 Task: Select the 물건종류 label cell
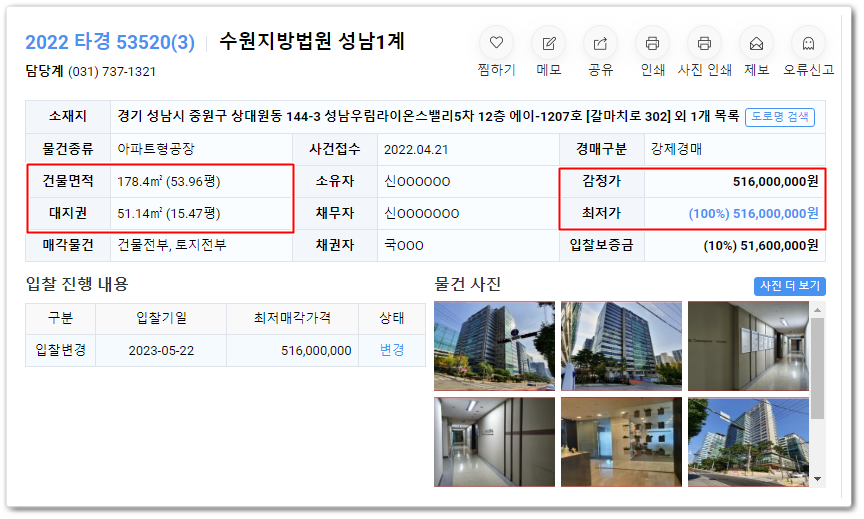pyautogui.click(x=68, y=149)
